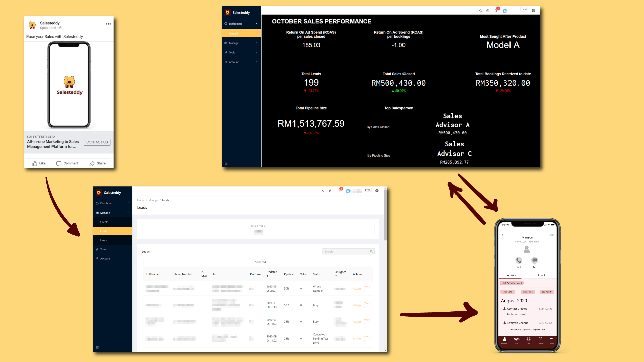The height and width of the screenshot is (362, 644).
Task: Like the Salesteddy sponsored post
Action: pos(39,163)
